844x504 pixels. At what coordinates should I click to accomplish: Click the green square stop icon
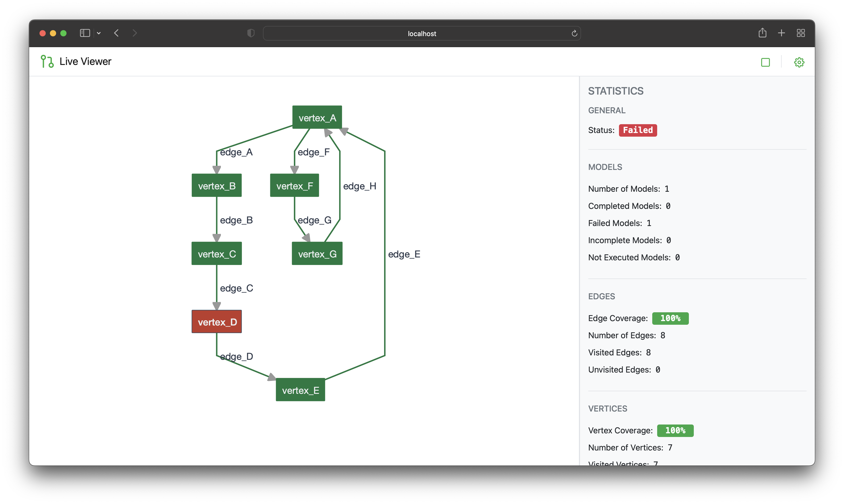click(766, 62)
